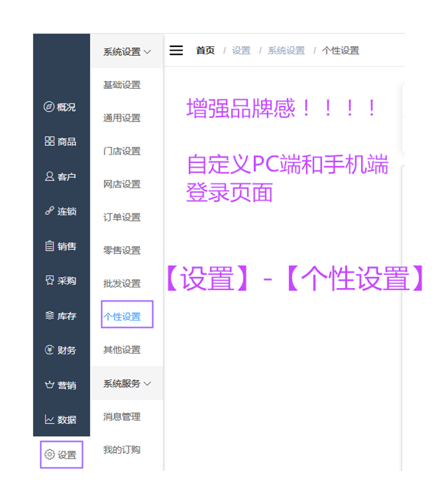
Task: Open 其他设置 submenu item
Action: click(x=122, y=350)
